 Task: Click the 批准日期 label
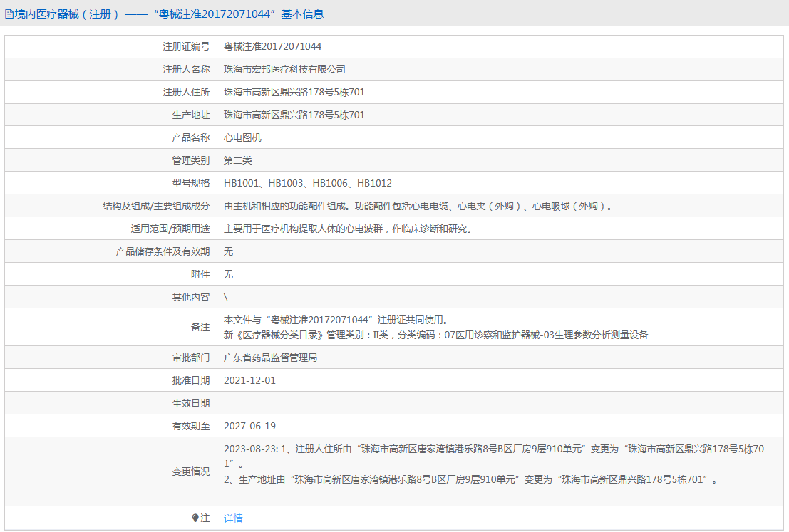click(x=191, y=380)
